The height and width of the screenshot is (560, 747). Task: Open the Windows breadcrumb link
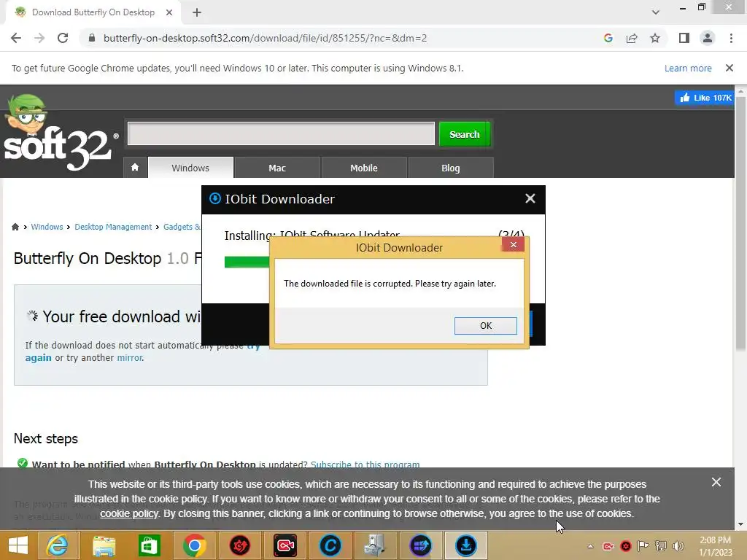click(x=47, y=227)
